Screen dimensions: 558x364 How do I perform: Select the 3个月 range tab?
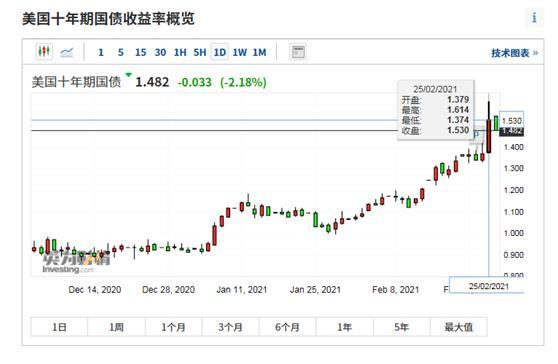tap(230, 327)
